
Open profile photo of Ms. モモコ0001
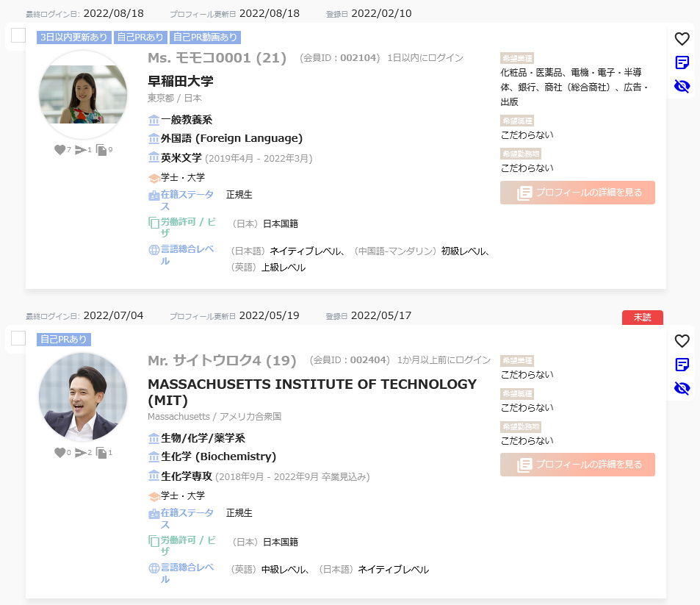click(x=83, y=94)
